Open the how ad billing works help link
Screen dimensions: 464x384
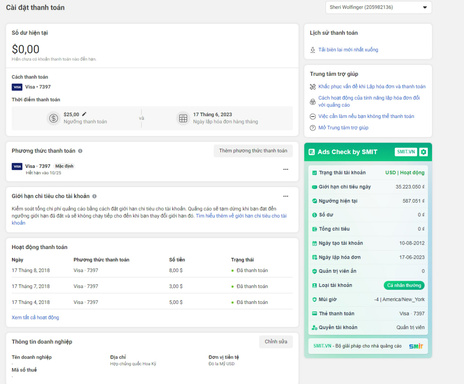[369, 101]
